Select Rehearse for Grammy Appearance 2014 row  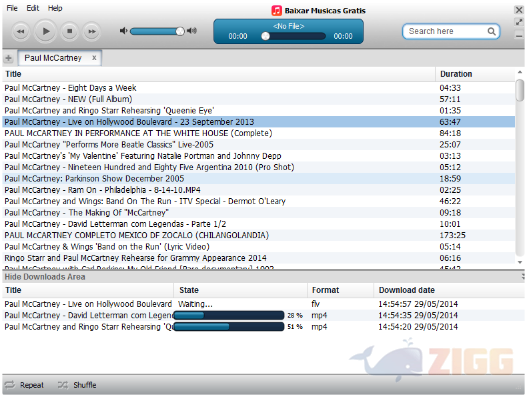tap(258, 258)
